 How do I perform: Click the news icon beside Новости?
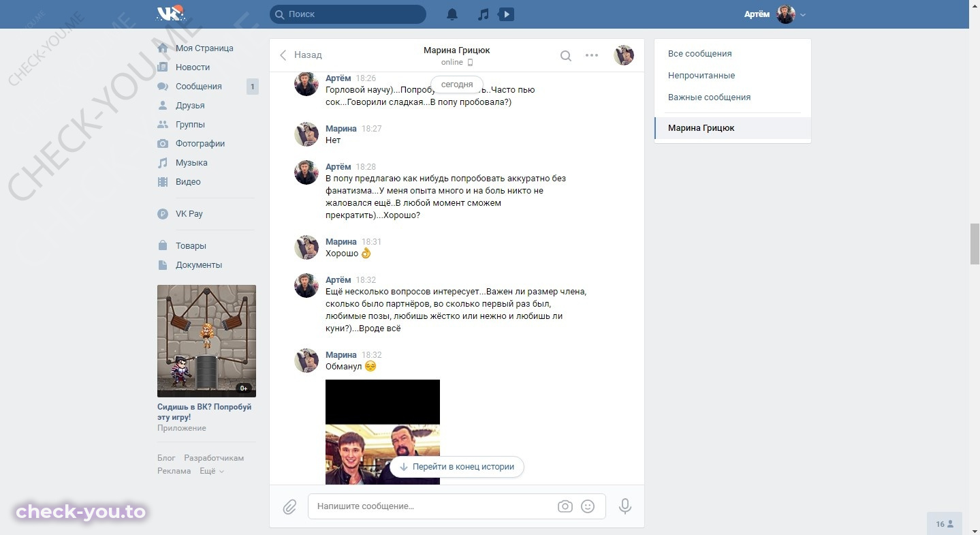coord(163,67)
